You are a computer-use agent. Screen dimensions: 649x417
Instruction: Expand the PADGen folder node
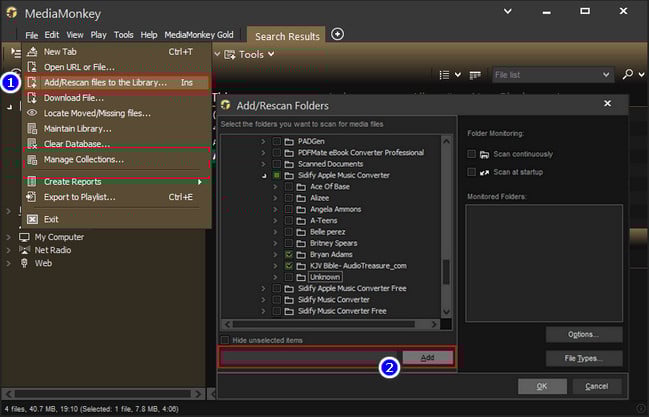[263, 141]
